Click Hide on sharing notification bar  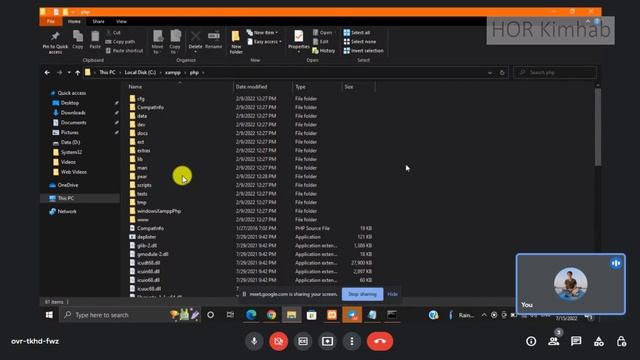click(393, 294)
